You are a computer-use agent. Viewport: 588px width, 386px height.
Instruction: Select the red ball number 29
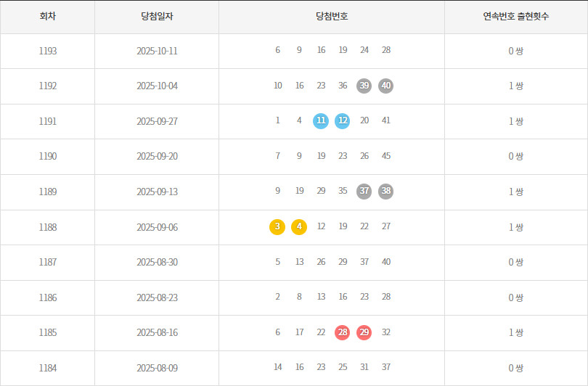(364, 332)
